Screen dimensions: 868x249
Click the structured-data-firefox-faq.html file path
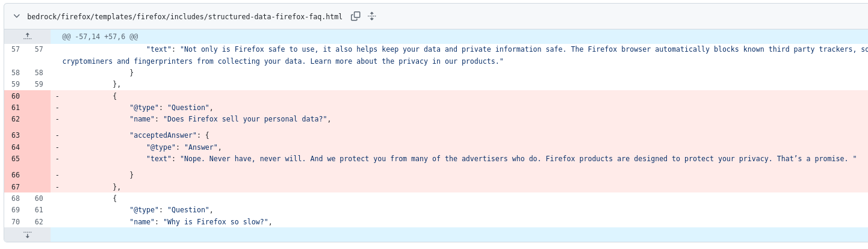click(x=184, y=16)
